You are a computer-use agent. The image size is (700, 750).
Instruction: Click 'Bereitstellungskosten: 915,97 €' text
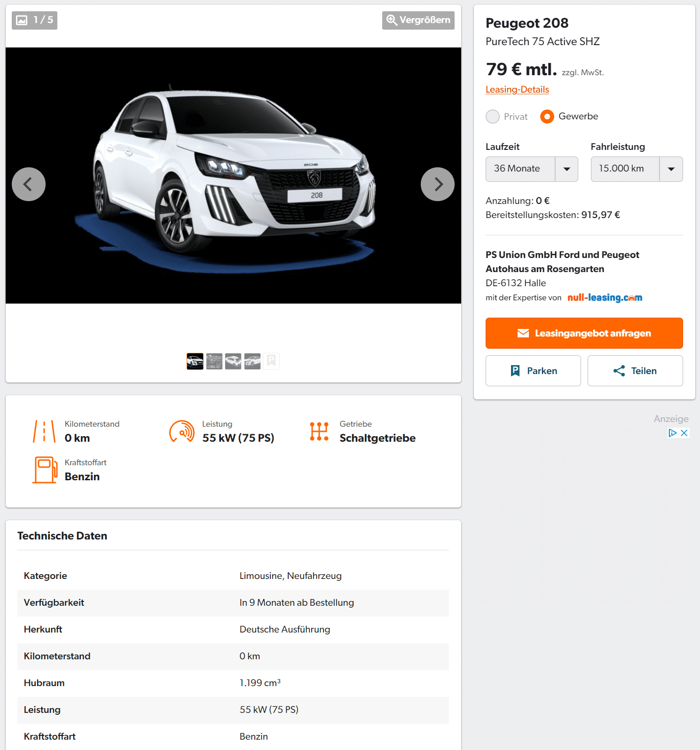click(x=553, y=215)
